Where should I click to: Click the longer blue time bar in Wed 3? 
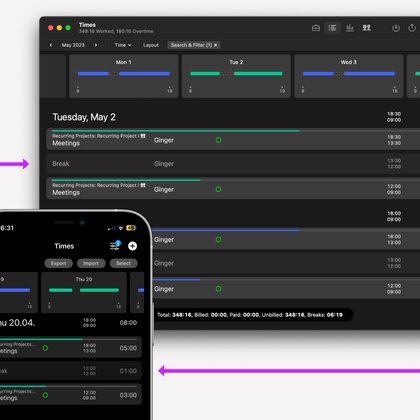coord(369,74)
